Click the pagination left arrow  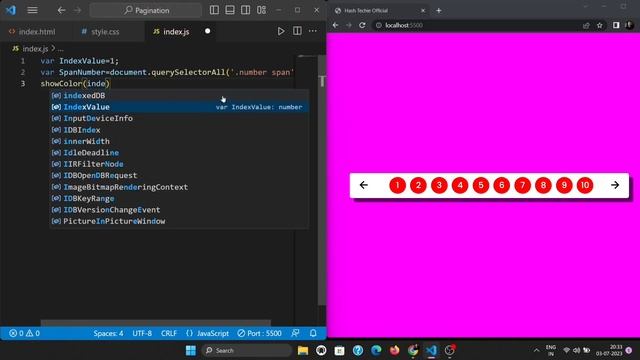[x=364, y=185]
